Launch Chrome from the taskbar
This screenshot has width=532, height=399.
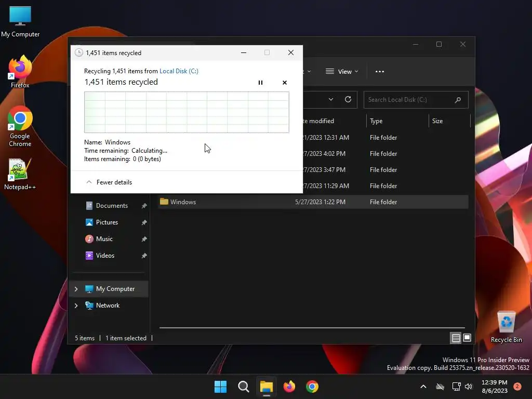tap(312, 387)
